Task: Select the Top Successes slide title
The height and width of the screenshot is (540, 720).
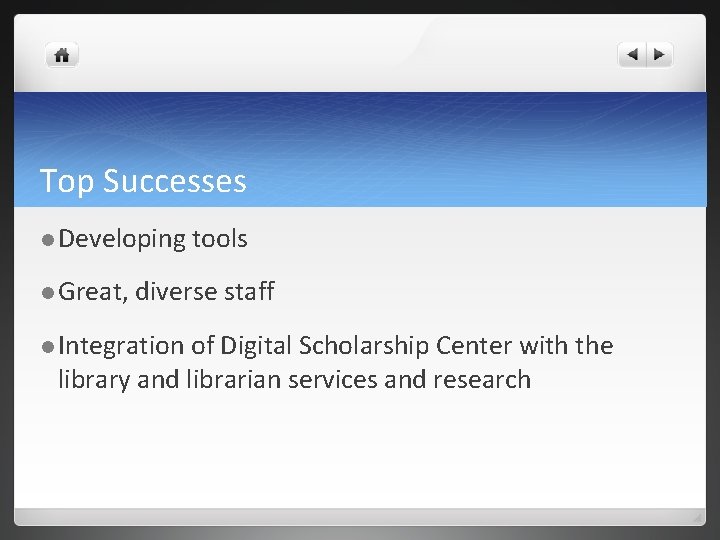Action: click(x=143, y=181)
